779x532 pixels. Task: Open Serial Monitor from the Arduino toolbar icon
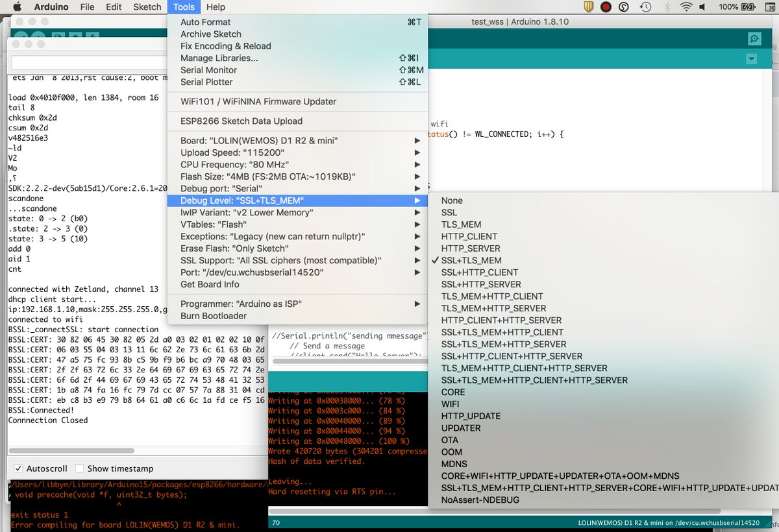click(754, 39)
